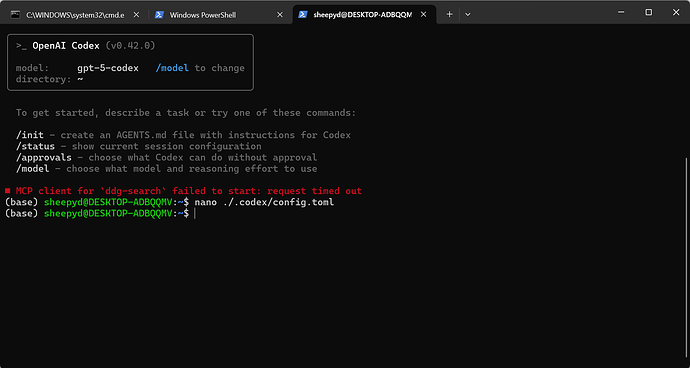Switch to the cmd.exe tab

[75, 15]
